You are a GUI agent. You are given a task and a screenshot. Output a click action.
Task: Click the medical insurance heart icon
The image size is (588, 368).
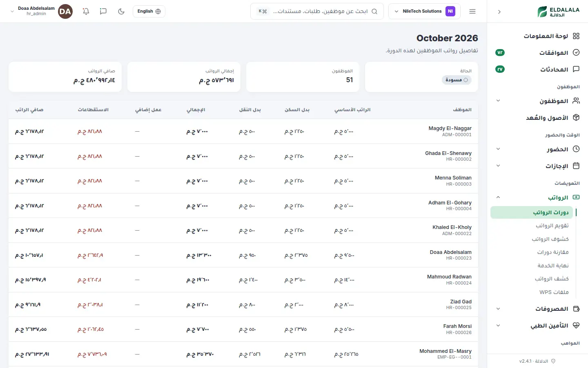coord(576,325)
